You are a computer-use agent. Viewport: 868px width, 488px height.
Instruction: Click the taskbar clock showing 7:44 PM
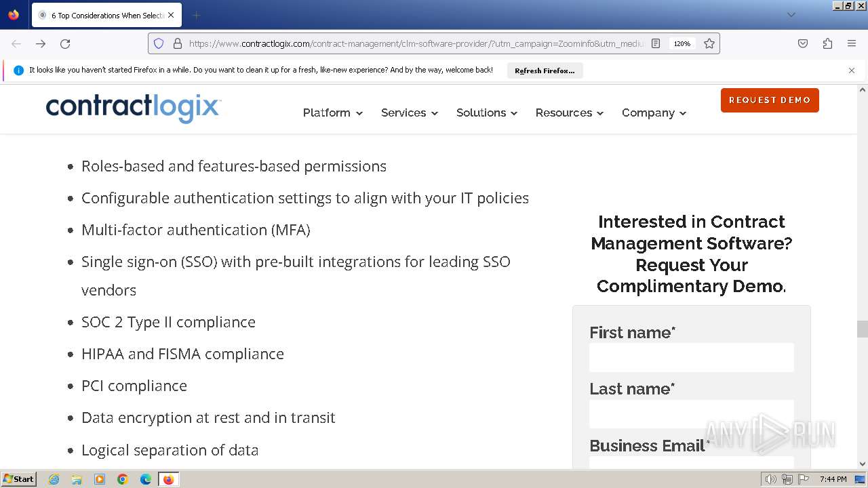click(x=833, y=479)
